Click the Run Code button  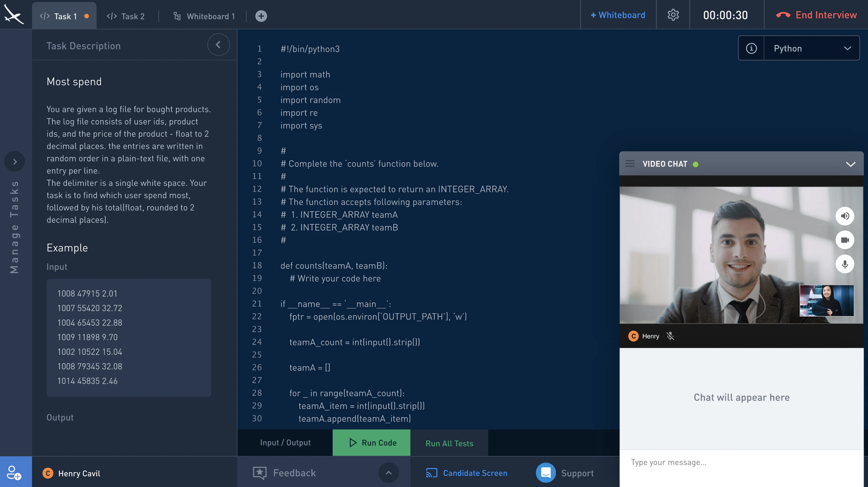point(371,443)
